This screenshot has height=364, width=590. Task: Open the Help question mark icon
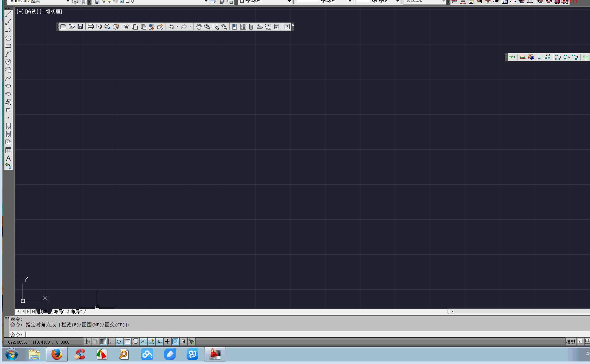point(287,27)
